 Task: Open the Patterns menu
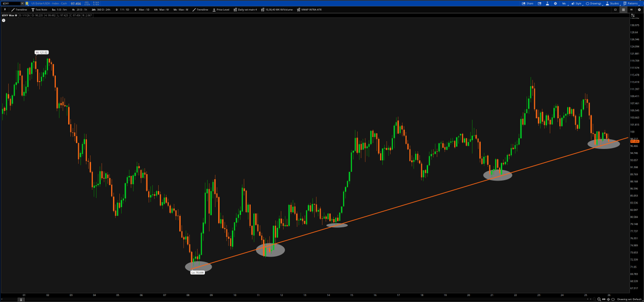pos(631,3)
